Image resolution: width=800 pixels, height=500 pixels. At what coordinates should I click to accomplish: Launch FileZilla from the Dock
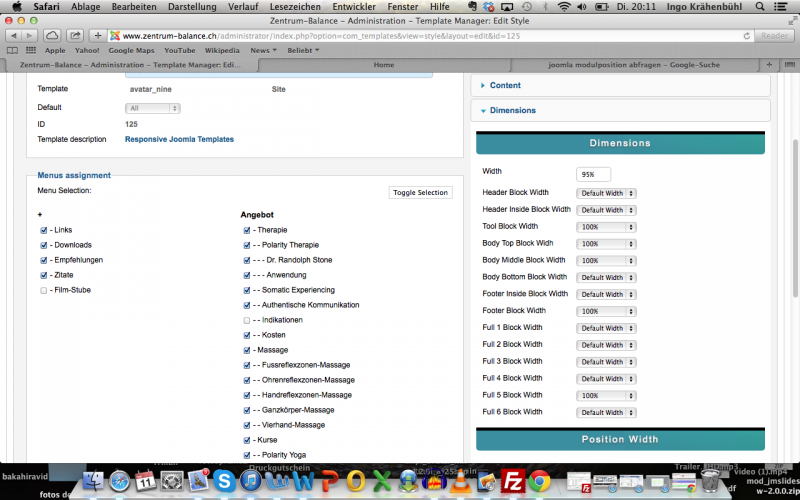(514, 481)
